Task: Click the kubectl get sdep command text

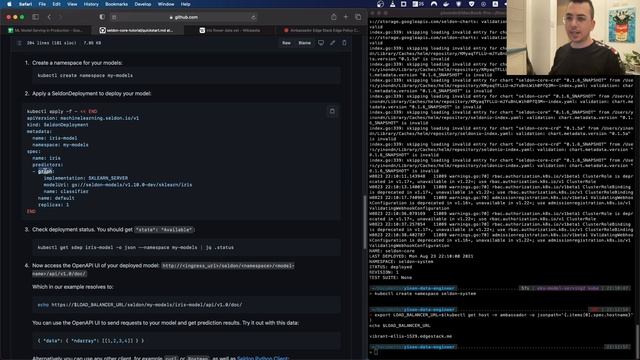Action: click(136, 247)
